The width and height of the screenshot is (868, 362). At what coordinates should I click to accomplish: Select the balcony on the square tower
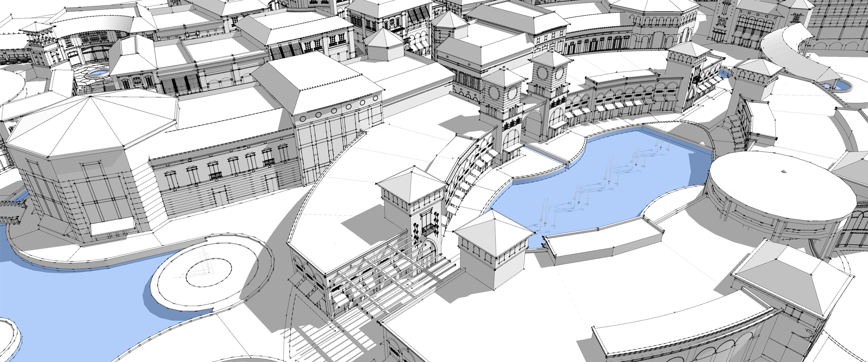[x=429, y=229]
